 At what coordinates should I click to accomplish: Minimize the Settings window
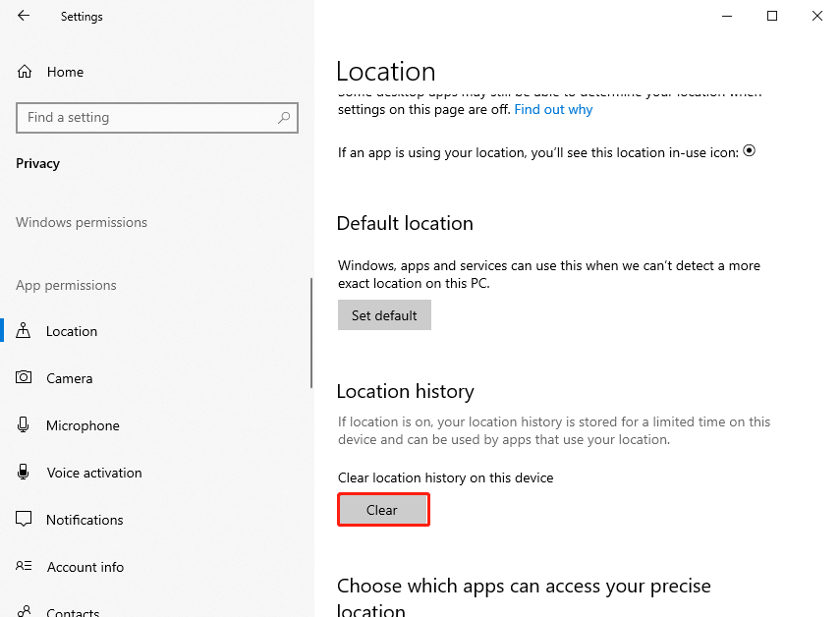pos(726,16)
